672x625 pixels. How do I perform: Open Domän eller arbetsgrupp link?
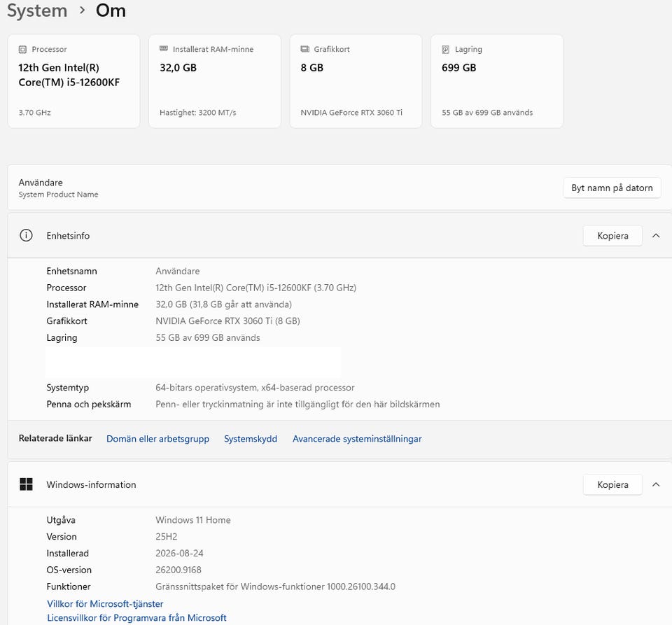coord(157,439)
